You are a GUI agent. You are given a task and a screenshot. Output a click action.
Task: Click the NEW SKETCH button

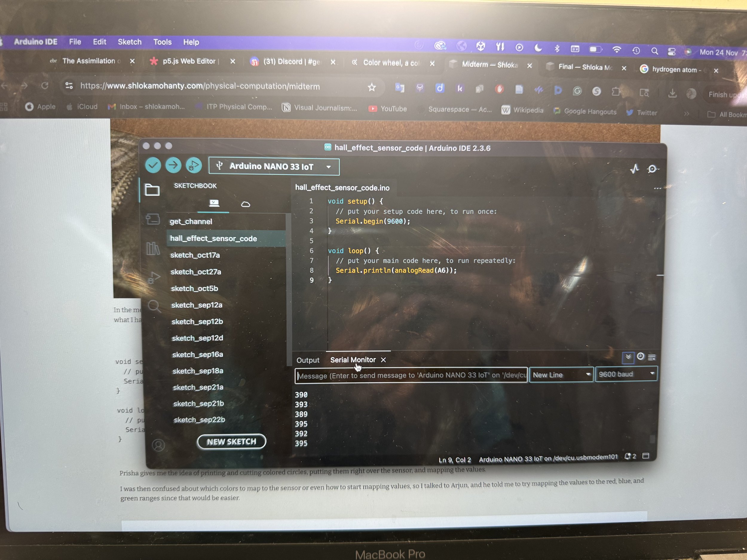coord(231,441)
